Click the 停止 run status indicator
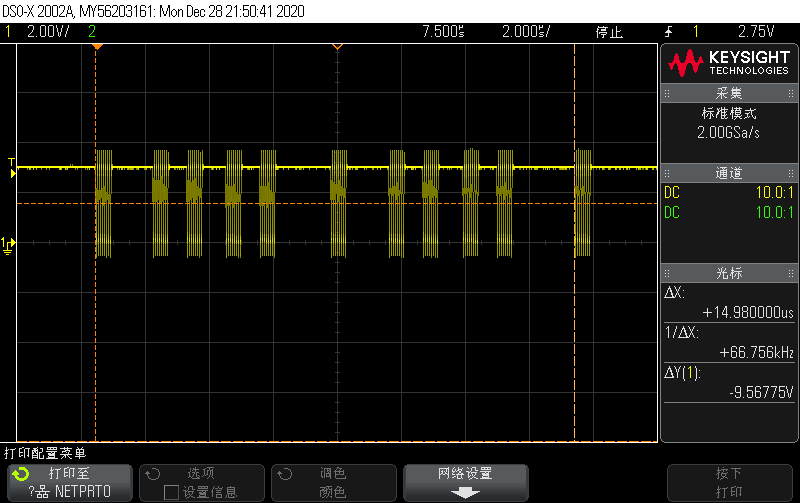This screenshot has width=800, height=503. pos(609,32)
